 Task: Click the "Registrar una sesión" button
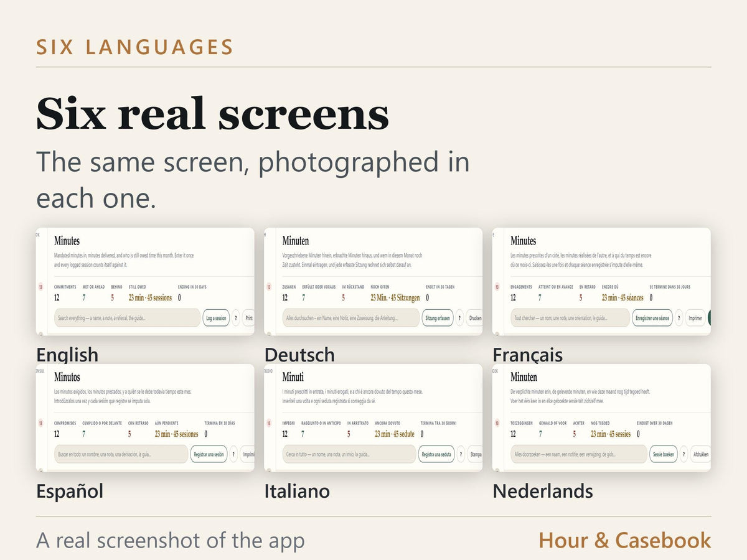point(209,454)
